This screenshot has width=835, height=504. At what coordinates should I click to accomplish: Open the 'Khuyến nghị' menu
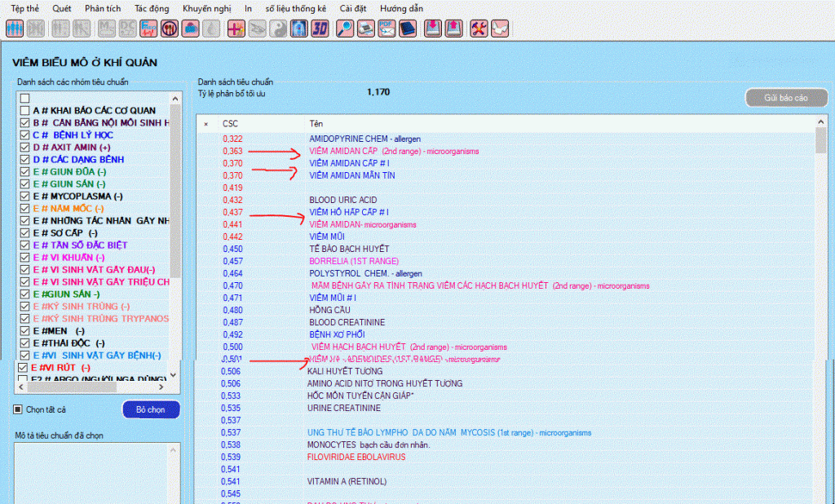tap(207, 7)
